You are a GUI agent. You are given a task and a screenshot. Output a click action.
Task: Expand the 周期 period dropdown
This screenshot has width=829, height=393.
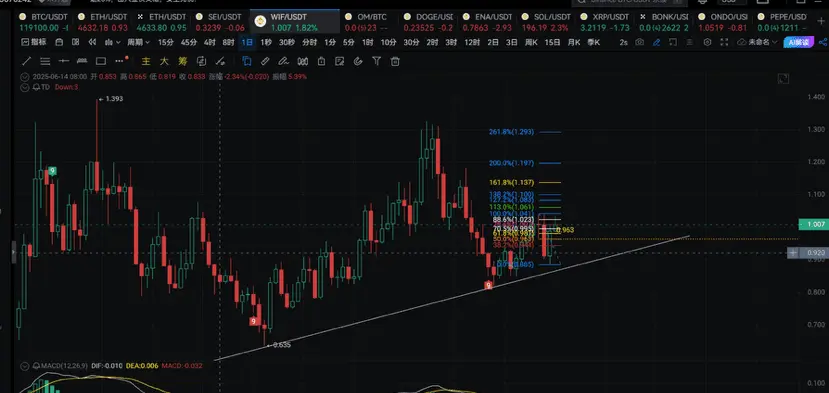coord(138,42)
